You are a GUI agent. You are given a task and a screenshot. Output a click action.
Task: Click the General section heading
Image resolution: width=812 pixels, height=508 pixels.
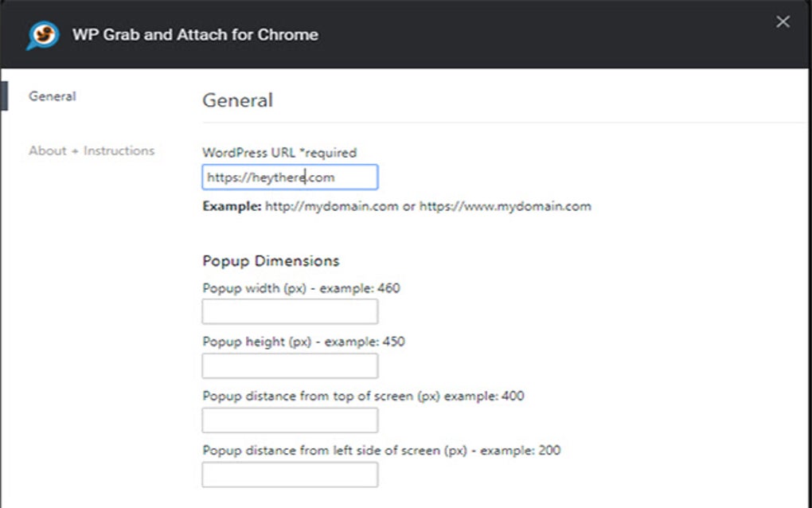pos(237,100)
